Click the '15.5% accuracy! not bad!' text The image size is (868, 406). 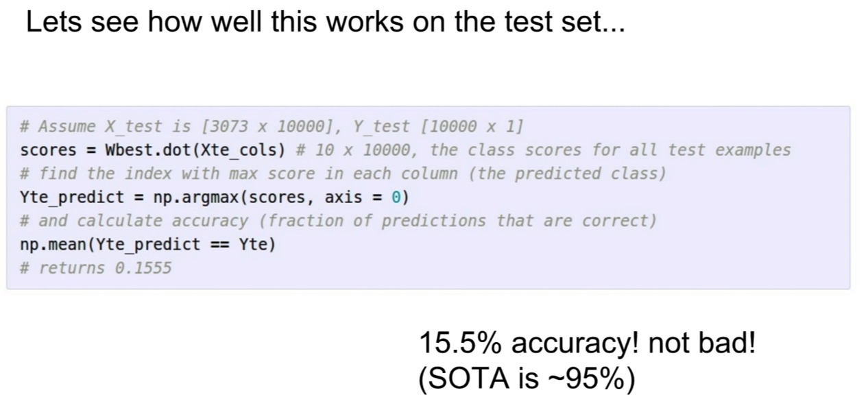click(587, 343)
